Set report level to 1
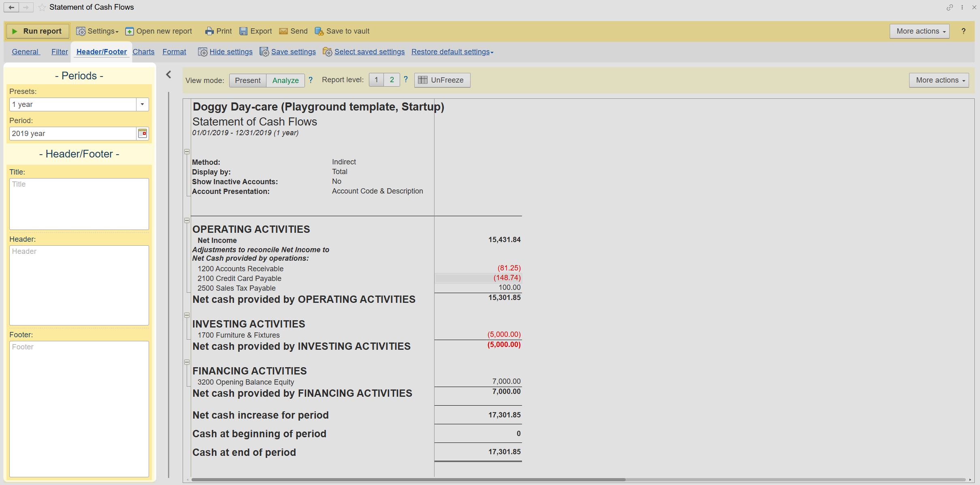 pyautogui.click(x=376, y=80)
